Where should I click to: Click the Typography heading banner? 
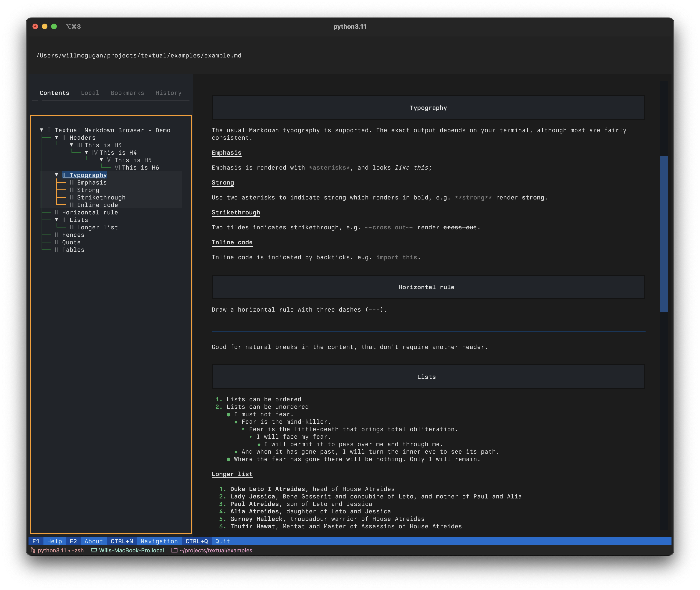coord(428,108)
